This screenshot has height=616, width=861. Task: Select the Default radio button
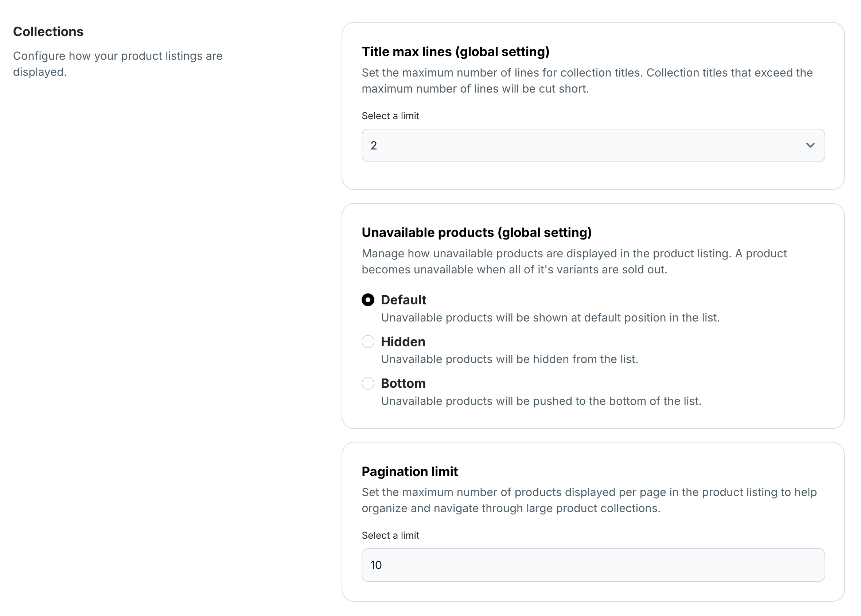pos(367,300)
